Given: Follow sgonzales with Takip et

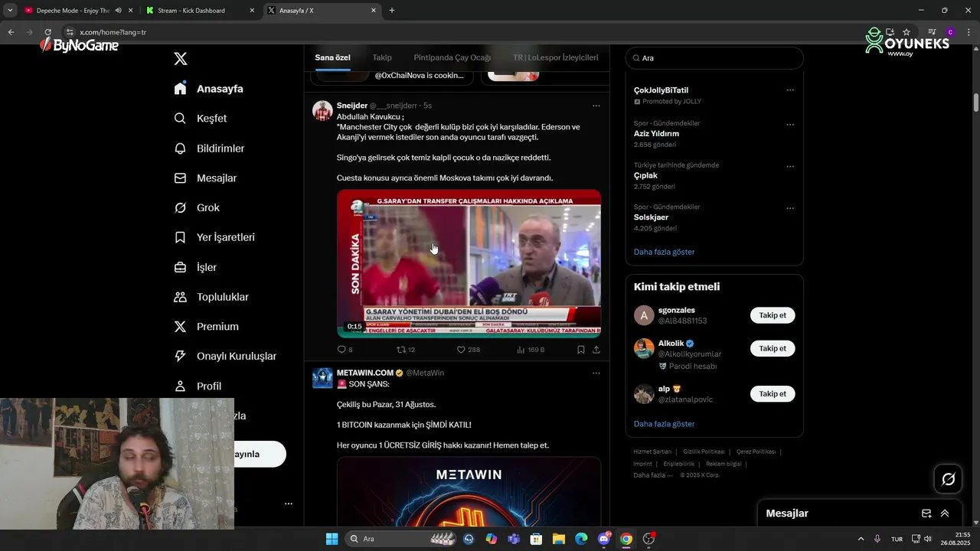Looking at the screenshot, I should (x=773, y=315).
